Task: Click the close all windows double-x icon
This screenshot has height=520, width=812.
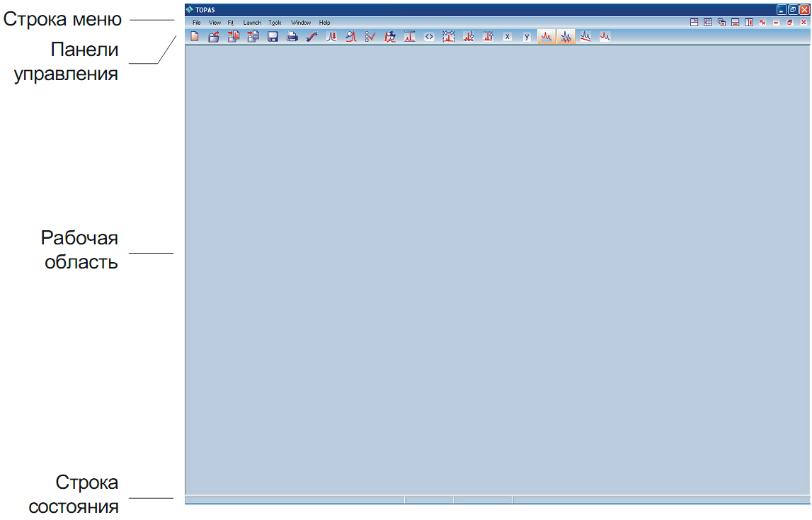Action: coord(762,22)
